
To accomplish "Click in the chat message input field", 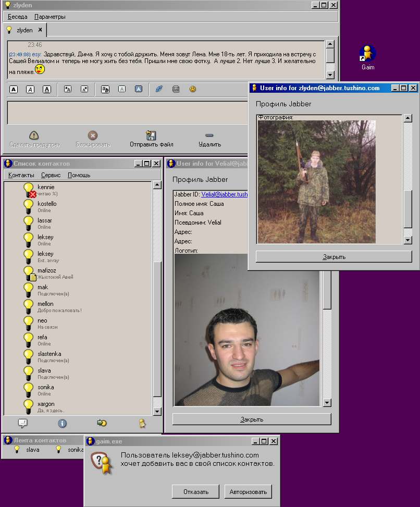I will coord(125,113).
